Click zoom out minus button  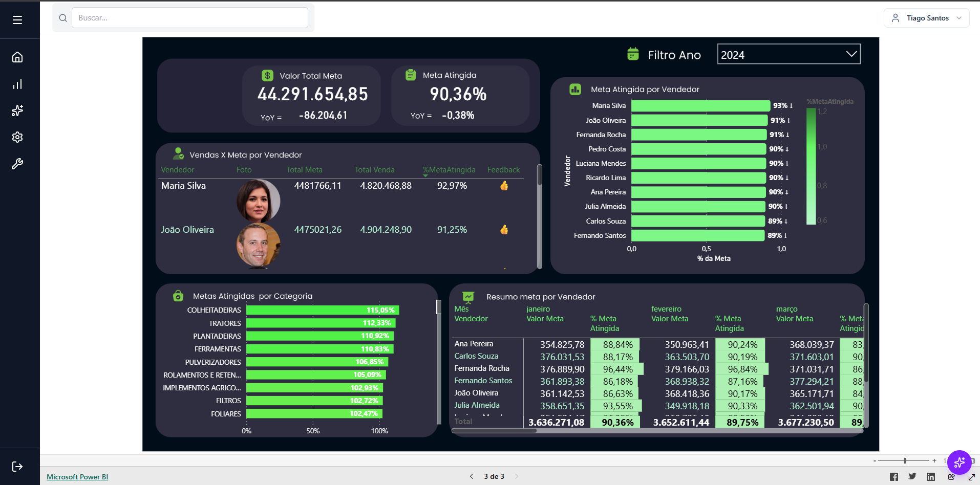tap(875, 461)
